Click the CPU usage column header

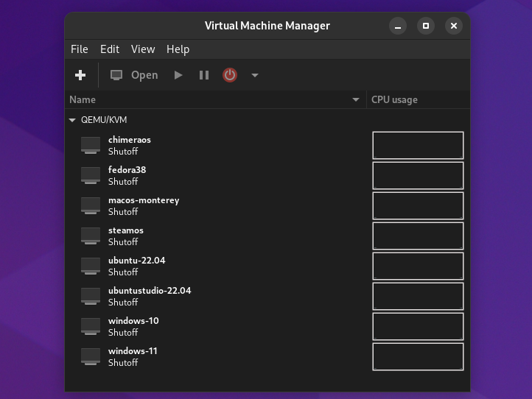click(x=418, y=99)
